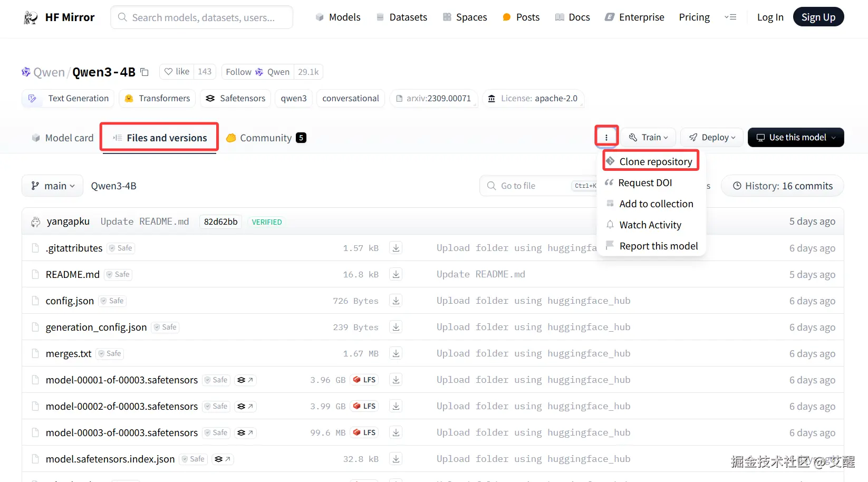Expand the Deploy dropdown

[712, 137]
